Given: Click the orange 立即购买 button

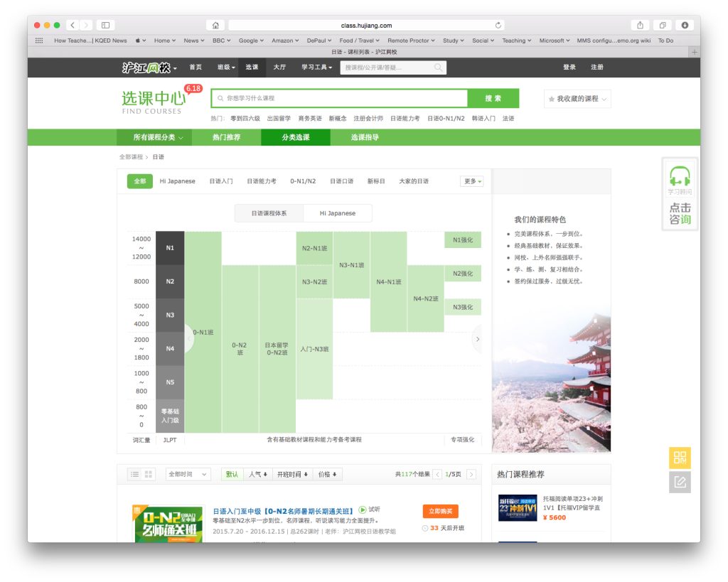Looking at the screenshot, I should tap(440, 511).
